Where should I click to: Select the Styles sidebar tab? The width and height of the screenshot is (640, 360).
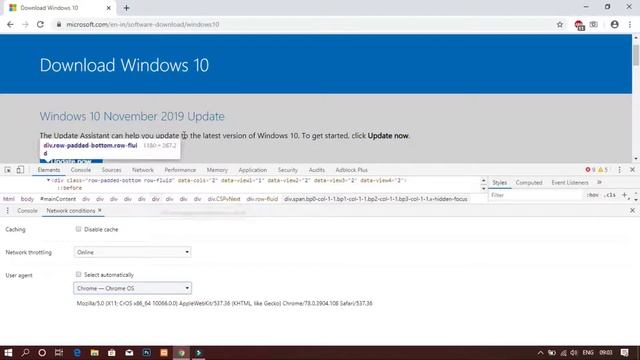click(500, 182)
